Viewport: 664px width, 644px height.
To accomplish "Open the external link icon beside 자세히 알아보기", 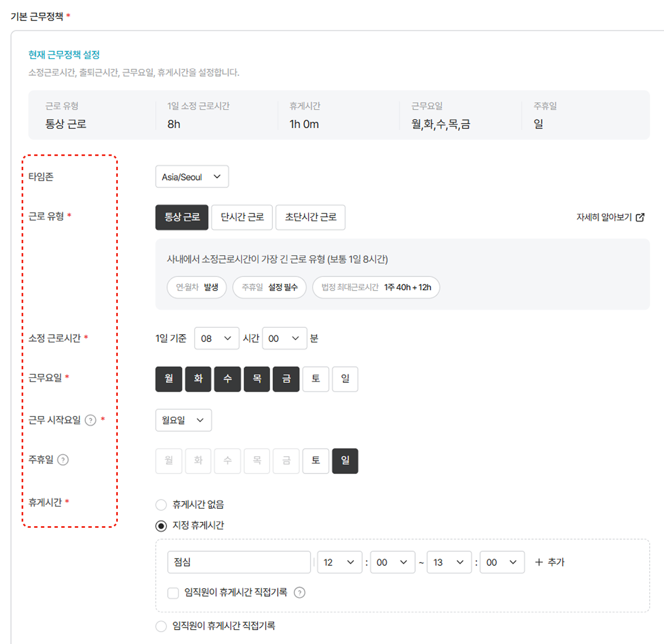I will pos(640,217).
